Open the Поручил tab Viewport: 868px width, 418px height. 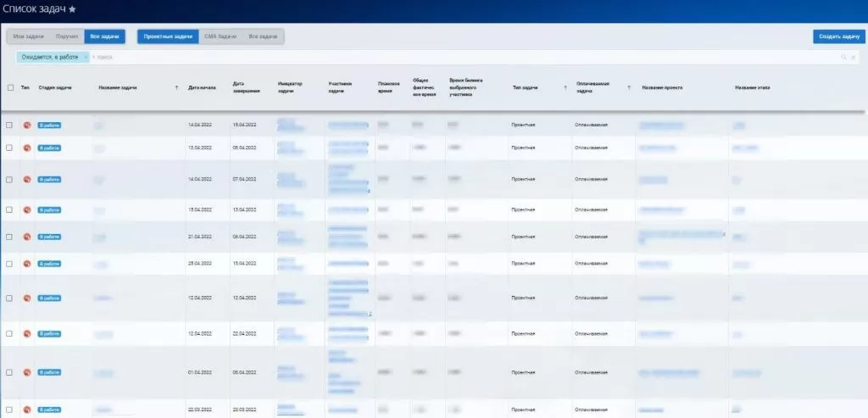[67, 36]
